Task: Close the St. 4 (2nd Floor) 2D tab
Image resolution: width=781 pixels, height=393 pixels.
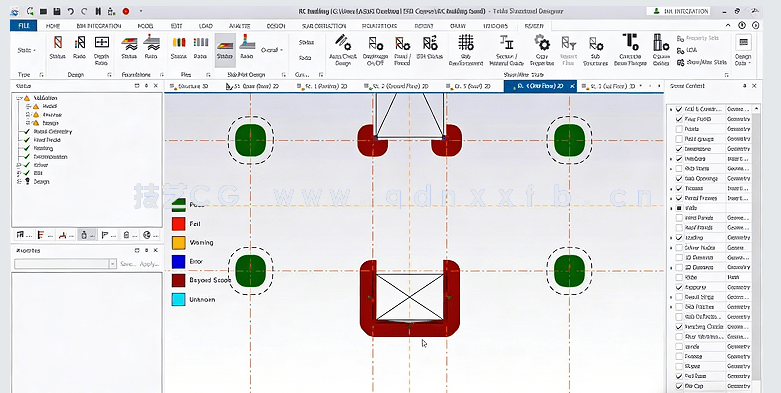Action: (x=572, y=86)
